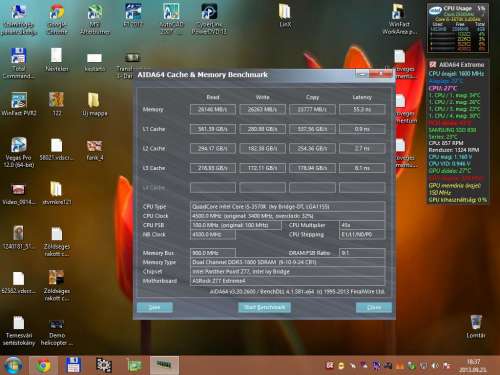
Task: Click the green card taskbar icon
Action: pos(135,365)
